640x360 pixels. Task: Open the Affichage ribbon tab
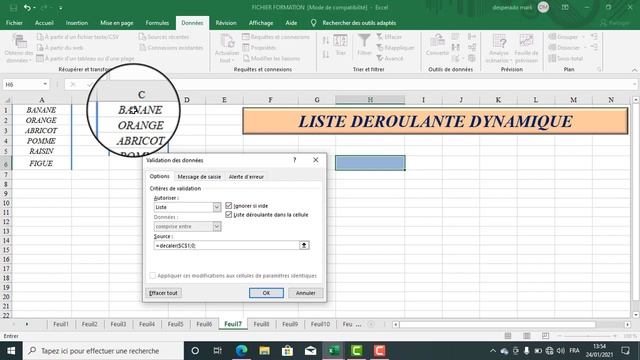(261, 23)
